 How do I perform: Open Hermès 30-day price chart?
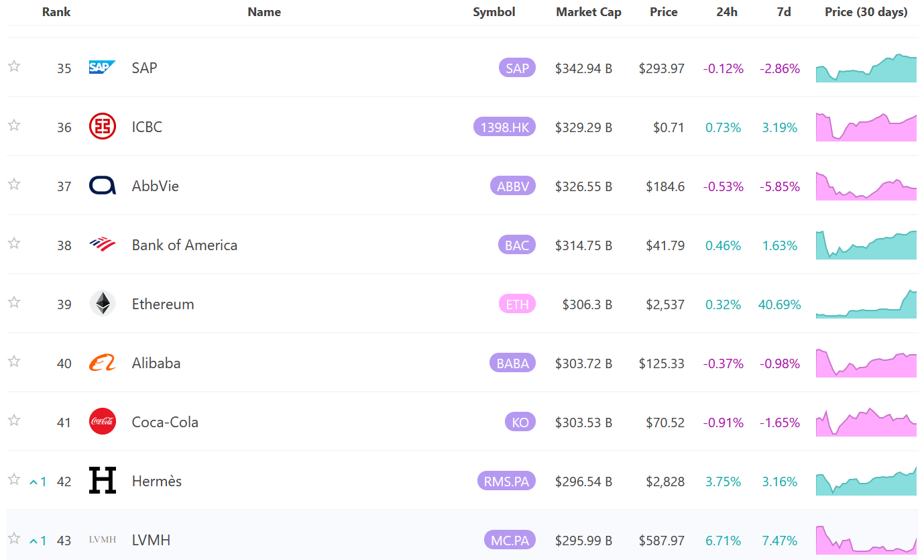866,481
